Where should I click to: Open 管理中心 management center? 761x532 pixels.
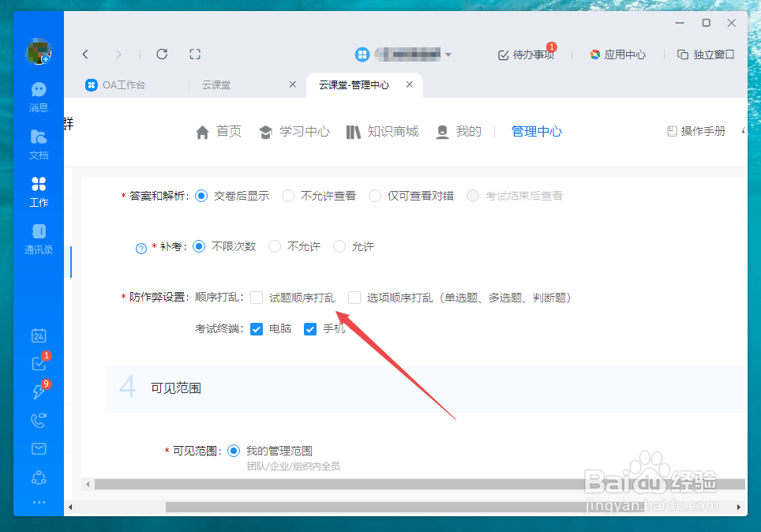click(537, 132)
